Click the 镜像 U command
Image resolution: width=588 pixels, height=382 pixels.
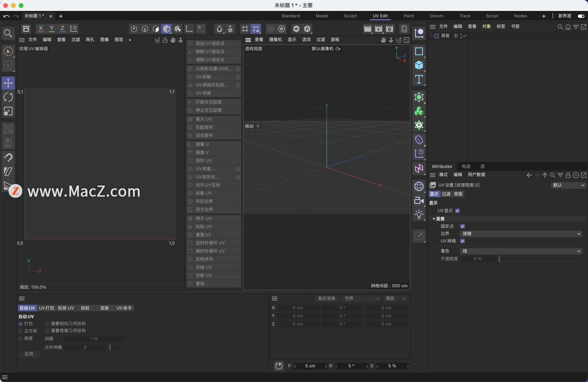pyautogui.click(x=214, y=144)
